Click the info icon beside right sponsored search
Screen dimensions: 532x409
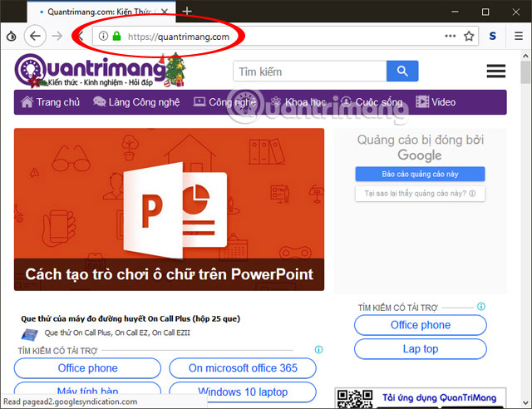pos(481,307)
